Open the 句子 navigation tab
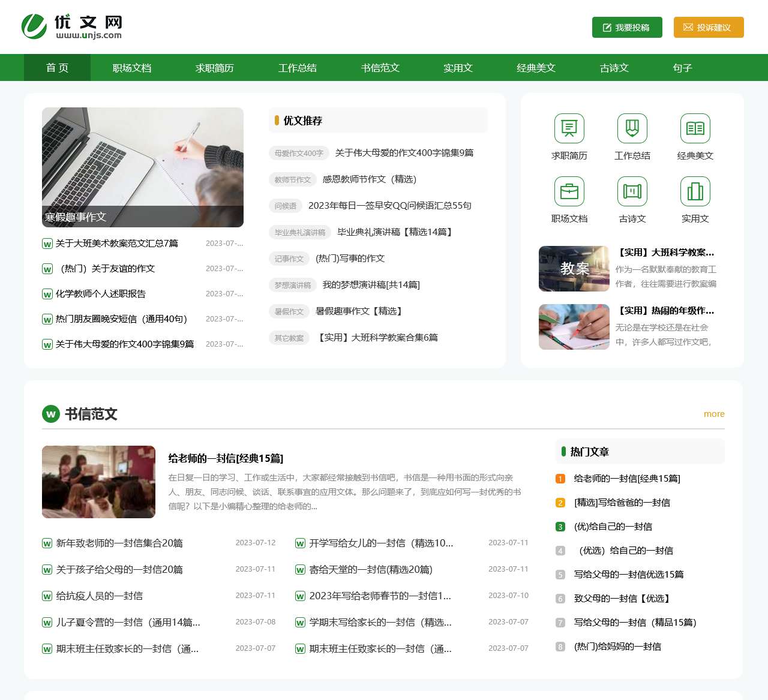This screenshot has width=768, height=700. pos(682,68)
